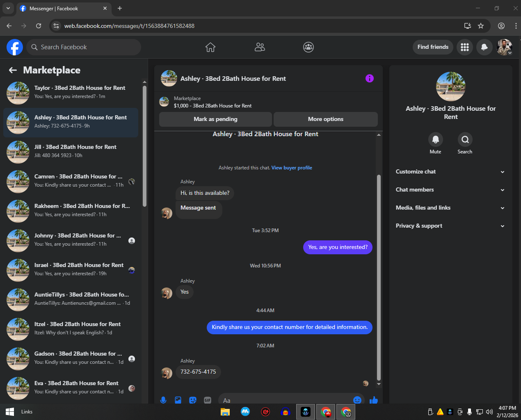Viewport: 521px width, 420px height.
Task: Open the AuntieTillys conversation
Action: (71, 300)
